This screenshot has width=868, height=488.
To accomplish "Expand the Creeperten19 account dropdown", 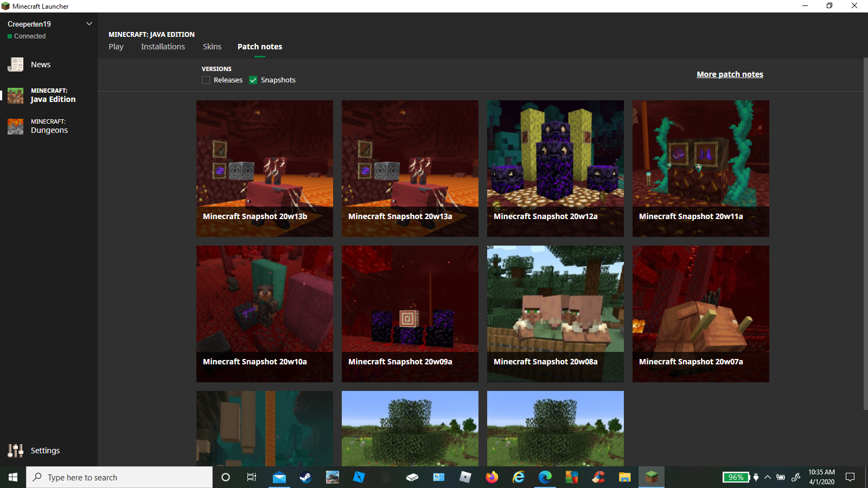I will point(90,24).
